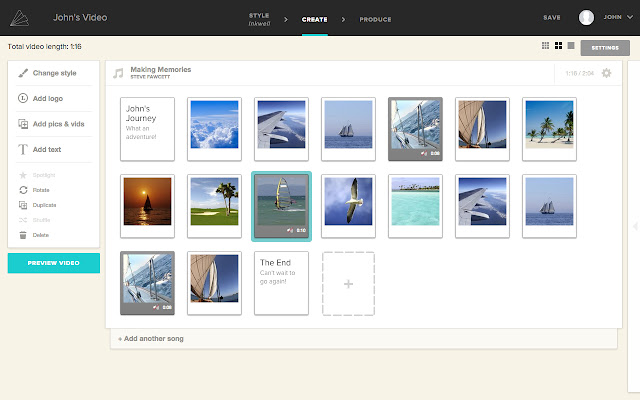Click the empty add-block plus tile

tap(348, 284)
